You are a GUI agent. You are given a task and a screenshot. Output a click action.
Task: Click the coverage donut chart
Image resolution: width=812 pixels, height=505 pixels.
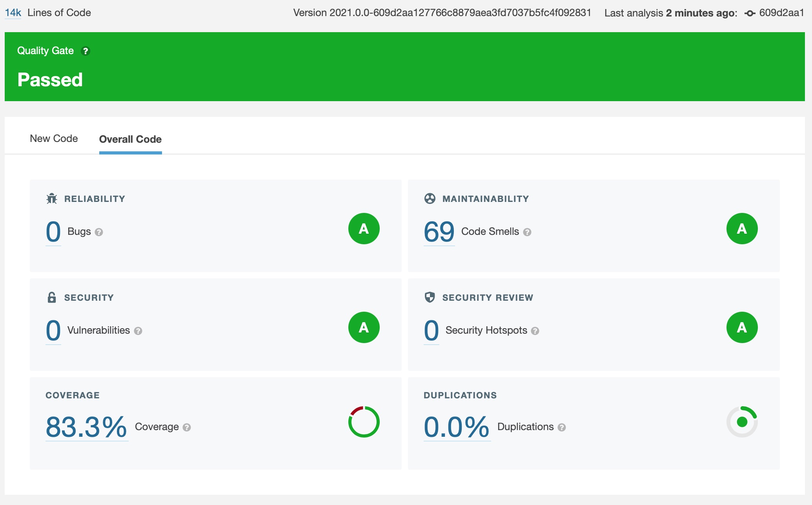(x=364, y=422)
